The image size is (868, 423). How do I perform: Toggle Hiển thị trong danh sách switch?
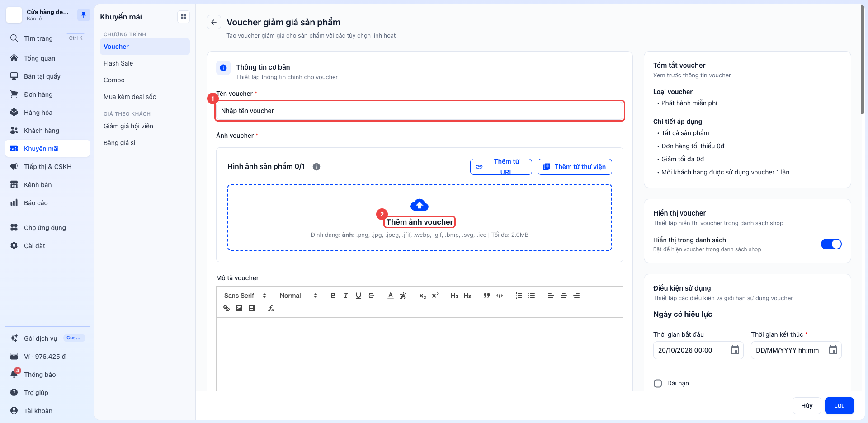831,244
